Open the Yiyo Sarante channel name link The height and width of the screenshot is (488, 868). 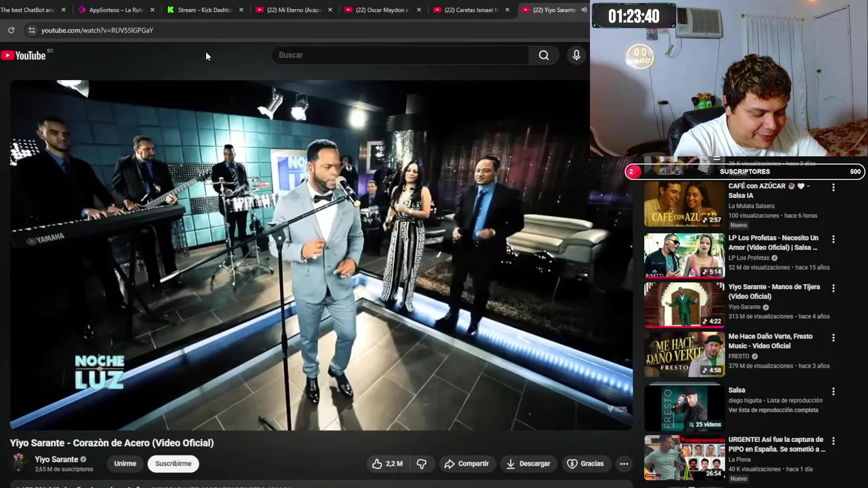pos(56,460)
